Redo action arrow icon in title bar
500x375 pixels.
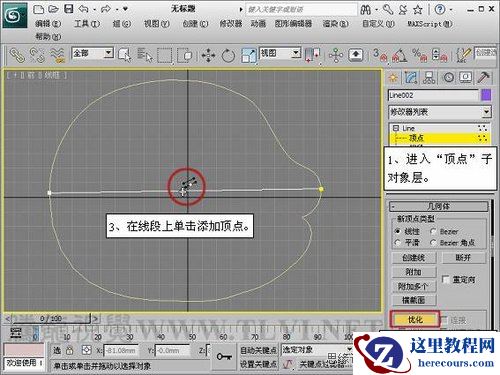pos(106,9)
